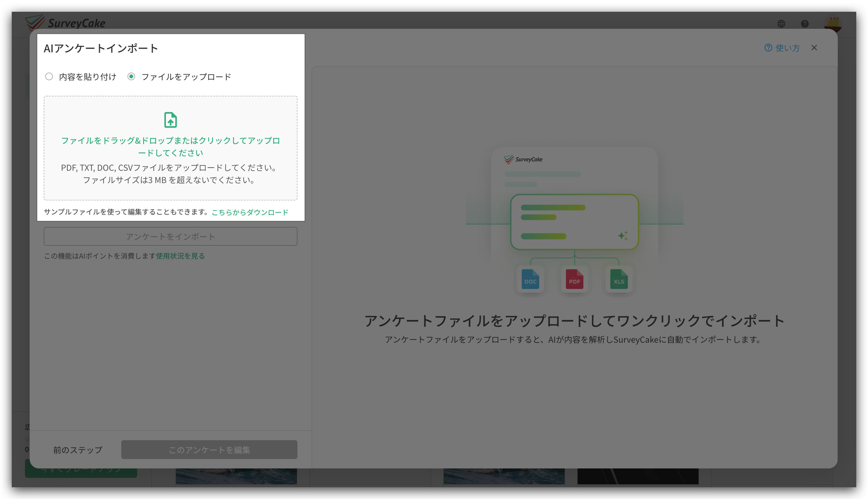Open the 使用状況を見る usage link
868x499 pixels.
click(180, 256)
